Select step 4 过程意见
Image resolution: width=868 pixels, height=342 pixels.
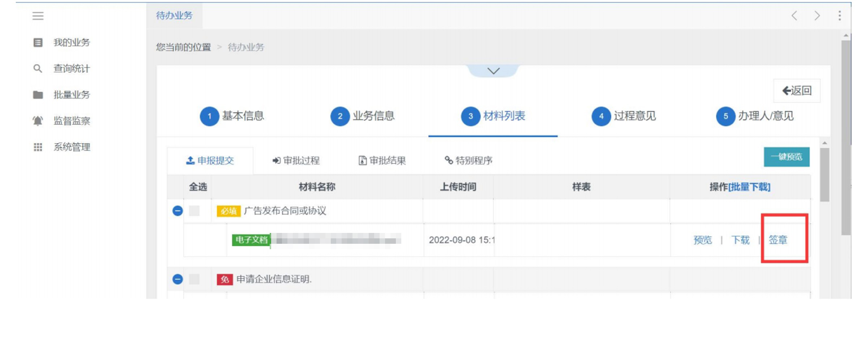[x=624, y=116]
